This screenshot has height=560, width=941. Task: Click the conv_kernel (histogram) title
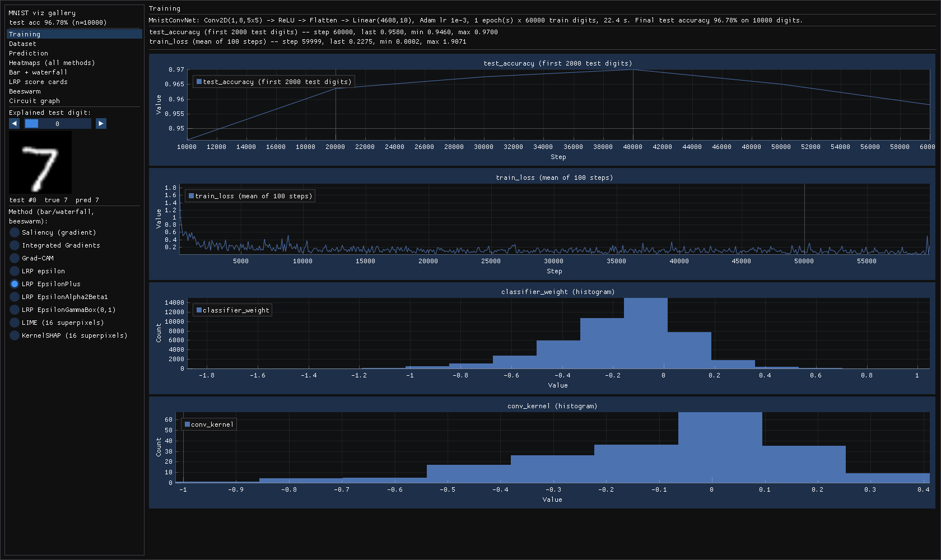tap(552, 406)
